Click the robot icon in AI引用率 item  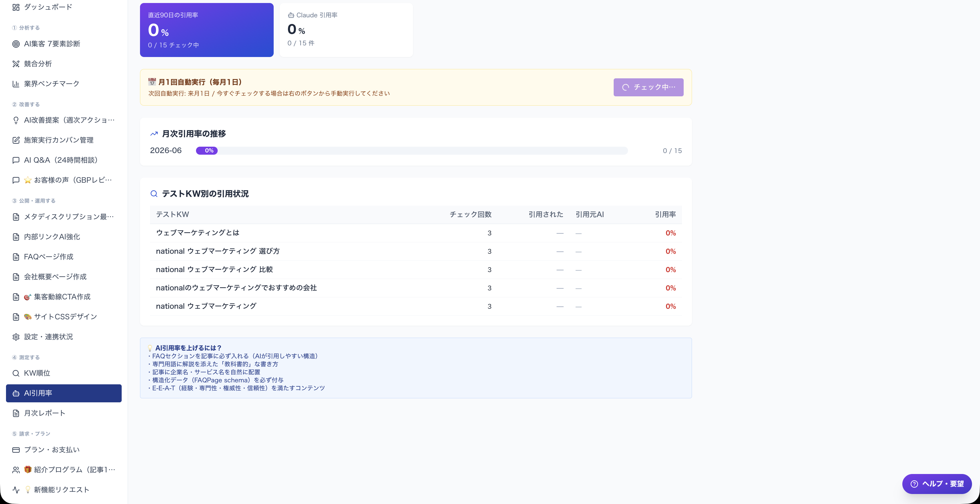[x=16, y=393]
